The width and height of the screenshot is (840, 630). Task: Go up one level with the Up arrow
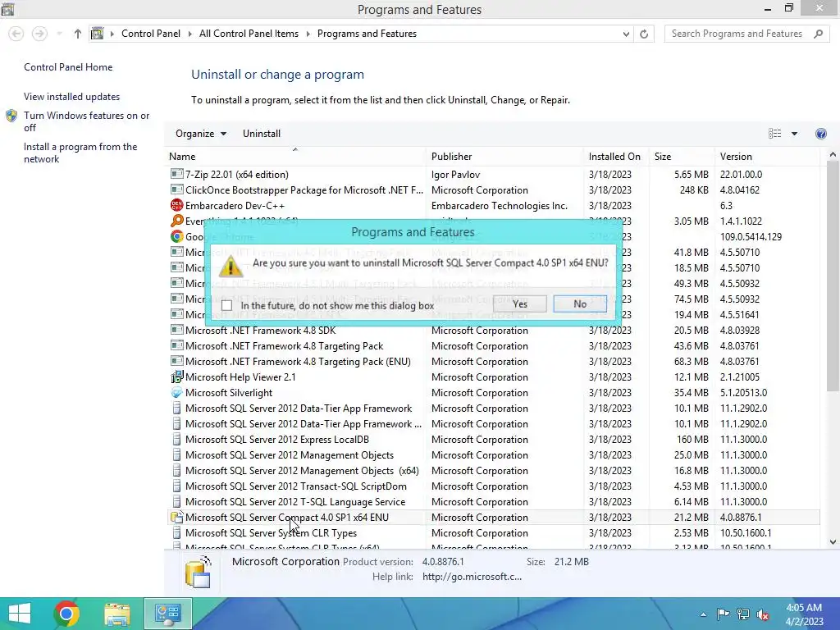pyautogui.click(x=78, y=34)
